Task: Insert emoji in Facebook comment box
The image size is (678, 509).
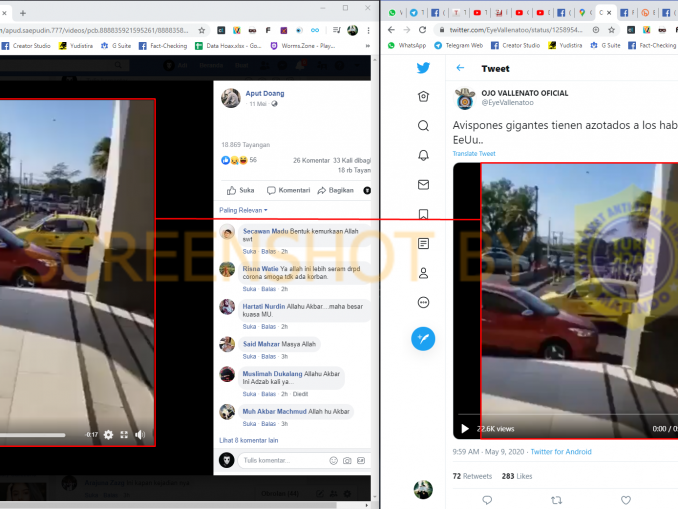Action: point(333,461)
